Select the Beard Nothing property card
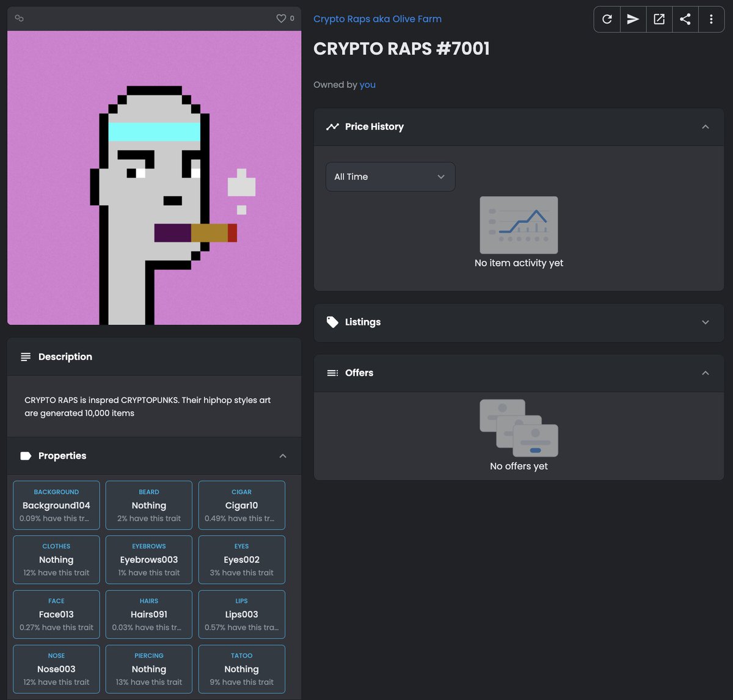733x700 pixels. [149, 505]
